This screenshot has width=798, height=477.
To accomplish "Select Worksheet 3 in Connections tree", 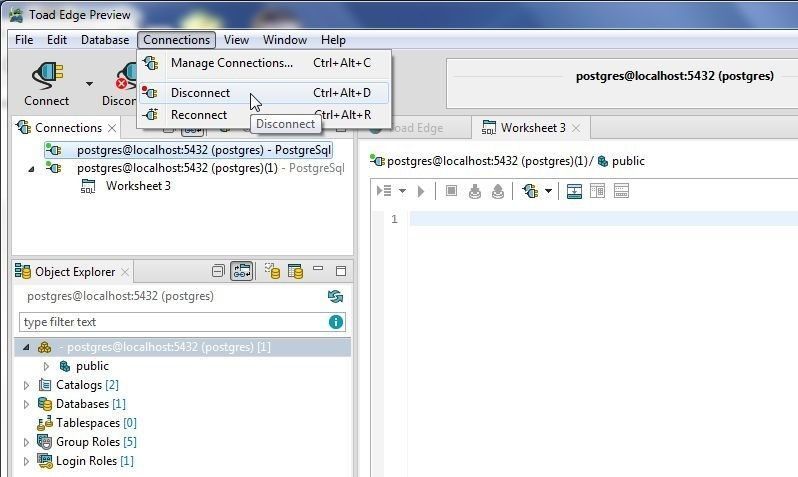I will 126,186.
